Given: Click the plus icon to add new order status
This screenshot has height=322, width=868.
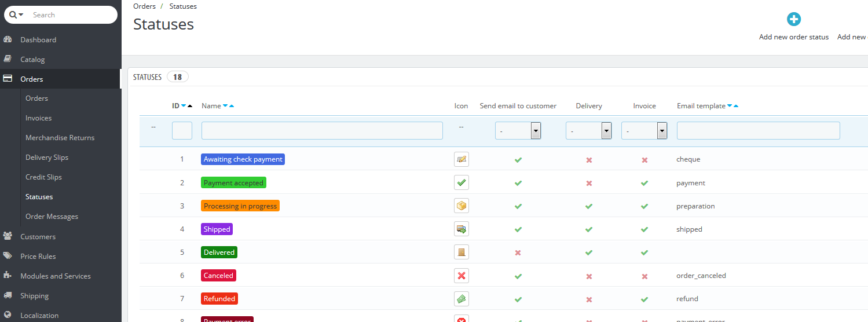Looking at the screenshot, I should [793, 20].
